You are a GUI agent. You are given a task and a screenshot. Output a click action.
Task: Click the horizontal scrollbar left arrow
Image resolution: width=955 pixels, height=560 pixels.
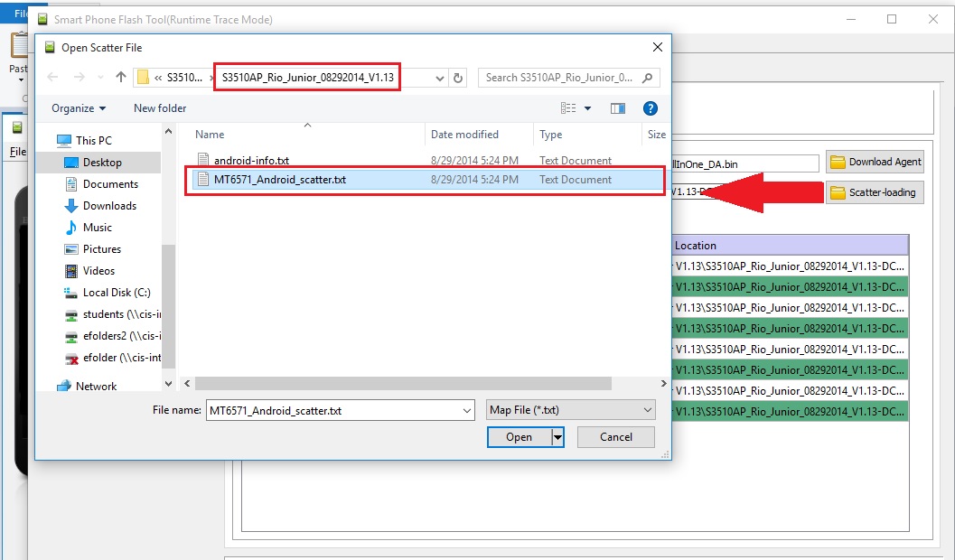187,384
